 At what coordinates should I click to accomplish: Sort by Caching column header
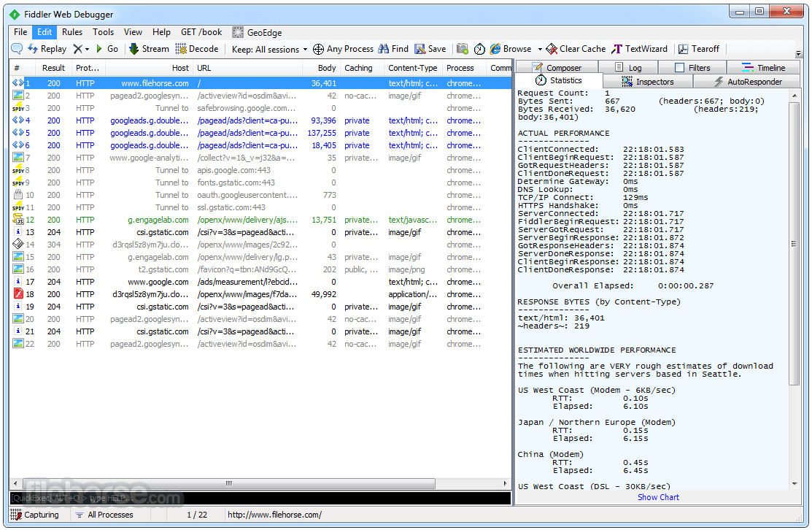coord(363,68)
